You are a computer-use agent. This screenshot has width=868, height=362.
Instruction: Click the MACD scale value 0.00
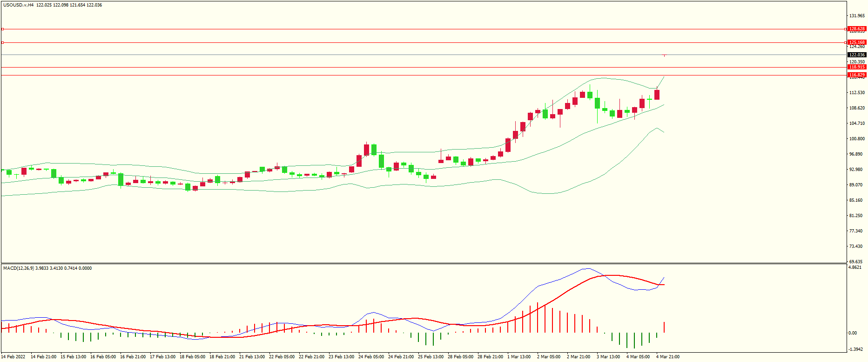(853, 333)
